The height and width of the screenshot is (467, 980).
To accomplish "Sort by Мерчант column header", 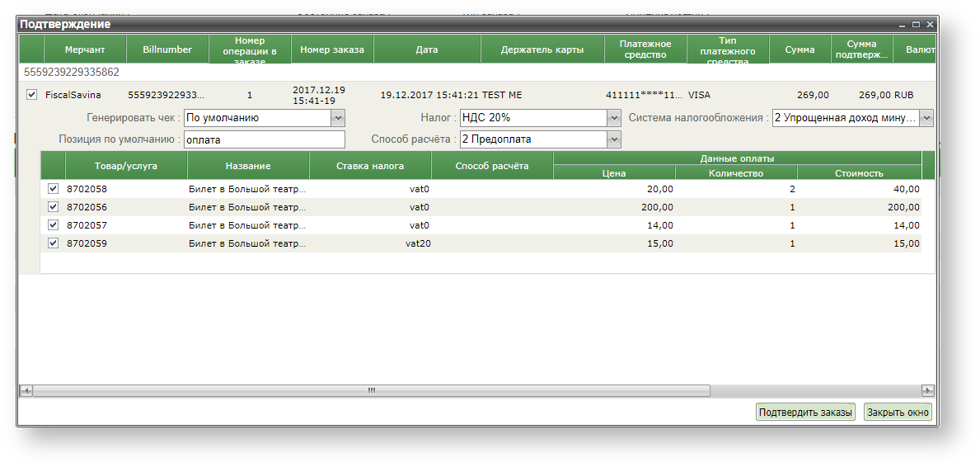I will pyautogui.click(x=85, y=50).
